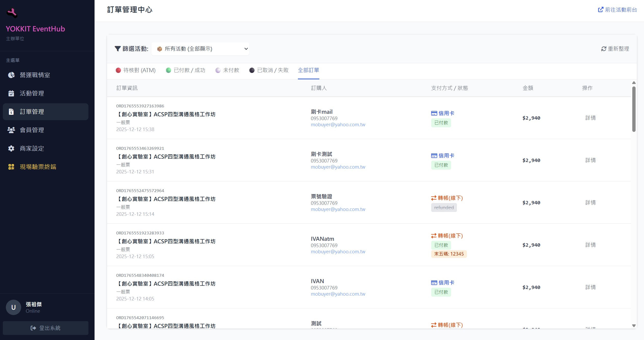Click the mobuyer@yahoo.com.tw email link
The height and width of the screenshot is (340, 644).
338,124
